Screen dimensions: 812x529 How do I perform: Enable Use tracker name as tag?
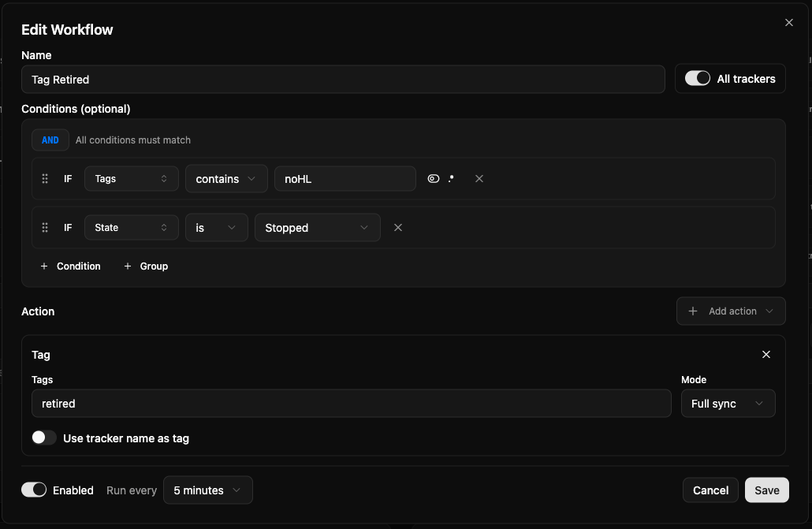click(x=44, y=438)
